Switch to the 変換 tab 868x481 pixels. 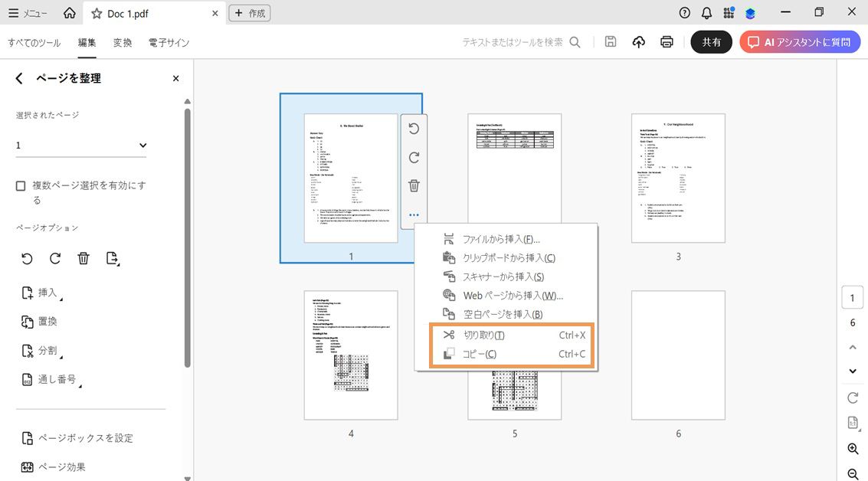122,44
